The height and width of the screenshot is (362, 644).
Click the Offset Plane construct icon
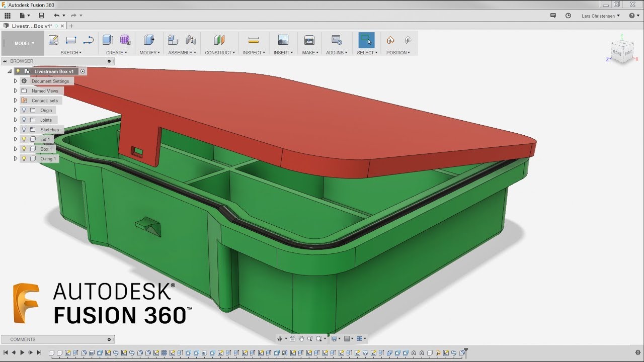(x=219, y=40)
